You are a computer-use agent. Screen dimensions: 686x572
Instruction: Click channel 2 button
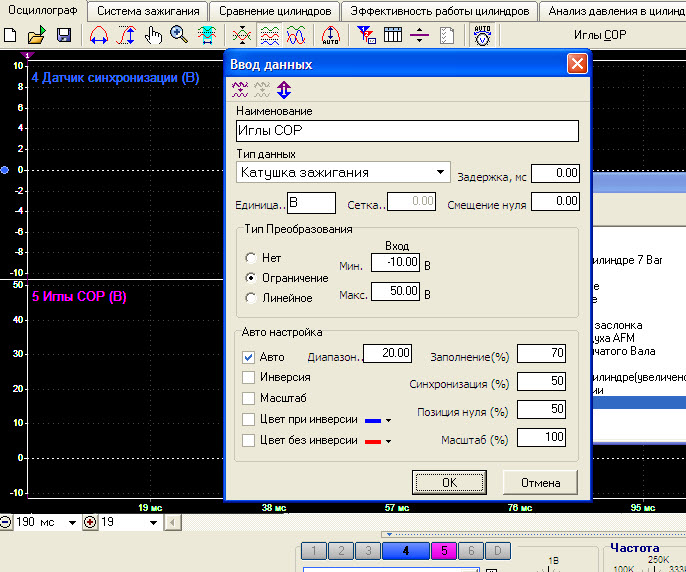point(341,551)
